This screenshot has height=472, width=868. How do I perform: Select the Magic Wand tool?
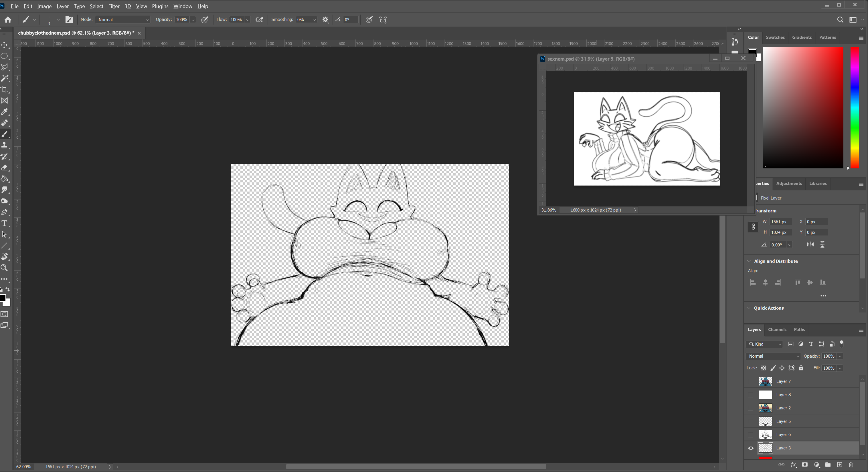[5, 78]
